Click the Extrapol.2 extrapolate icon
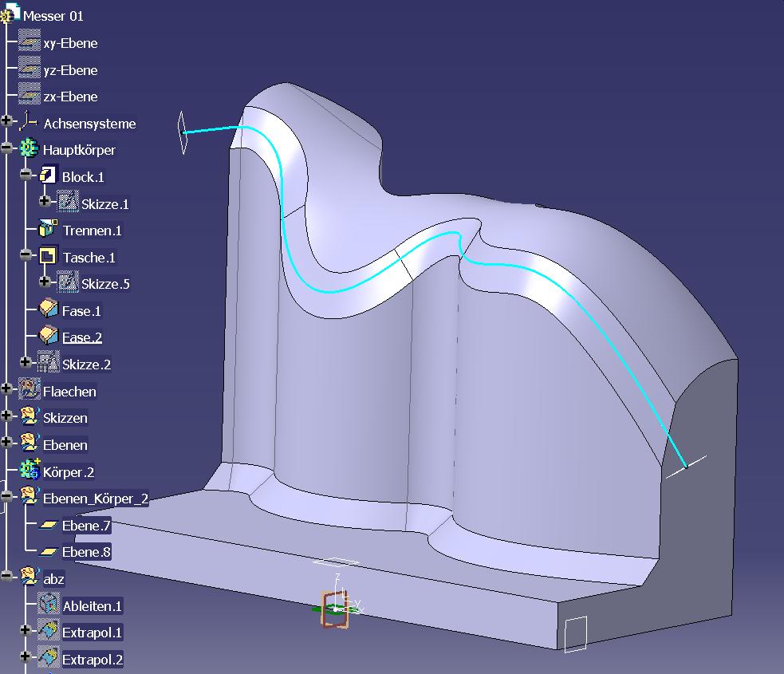The height and width of the screenshot is (674, 784). [49, 657]
